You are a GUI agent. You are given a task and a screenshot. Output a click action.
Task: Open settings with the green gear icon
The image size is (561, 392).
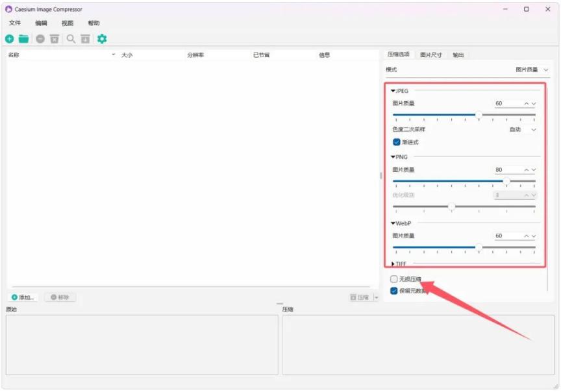[102, 39]
